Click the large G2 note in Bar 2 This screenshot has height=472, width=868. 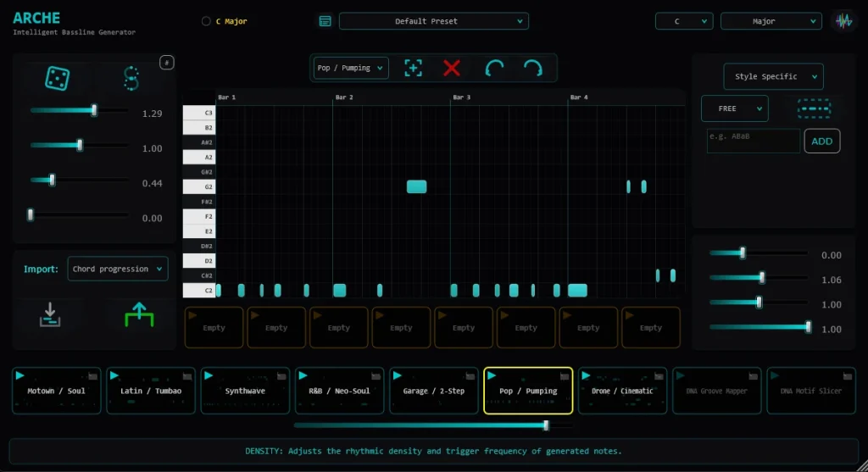417,186
